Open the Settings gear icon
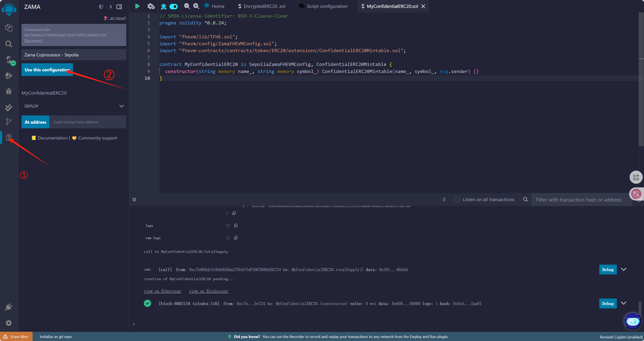This screenshot has width=644, height=341. [x=9, y=323]
